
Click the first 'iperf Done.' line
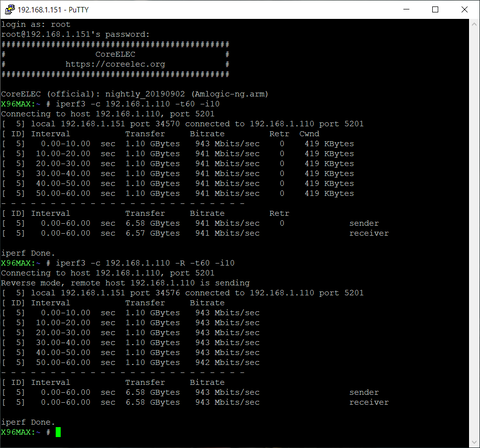click(28, 253)
